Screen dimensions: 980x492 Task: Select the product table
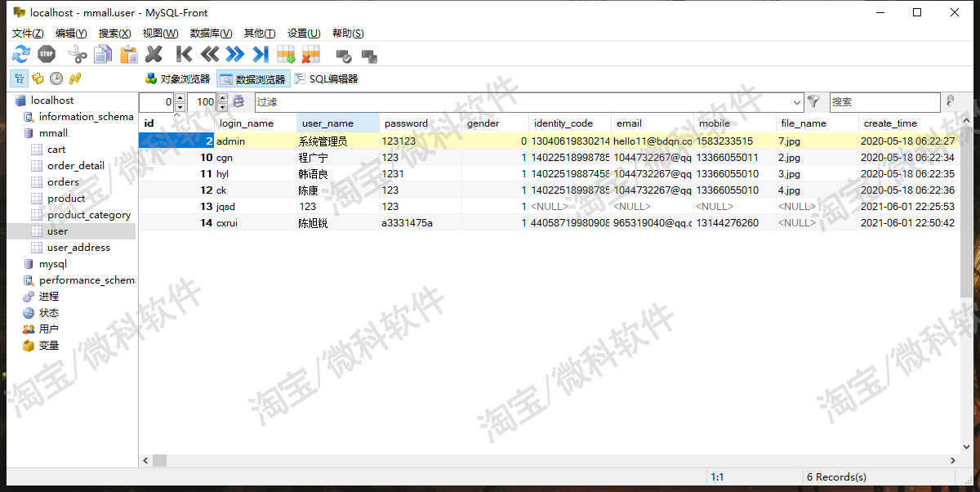(x=66, y=199)
